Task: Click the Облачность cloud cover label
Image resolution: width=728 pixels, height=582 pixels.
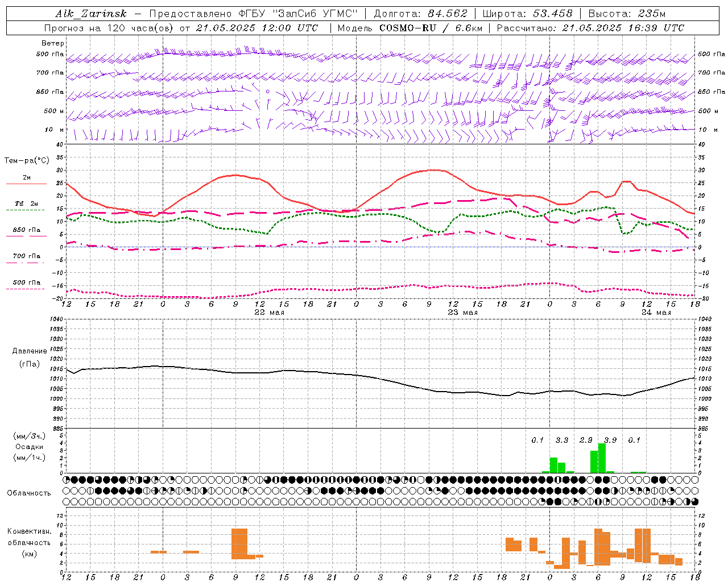Action: coord(29,493)
